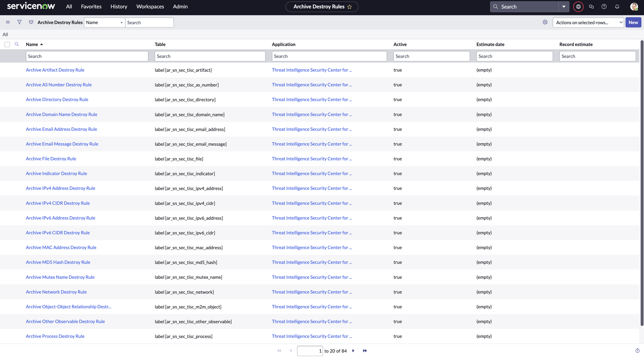This screenshot has height=357, width=644.
Task: Click the Archive Destroy Rules title pill
Action: [x=322, y=7]
